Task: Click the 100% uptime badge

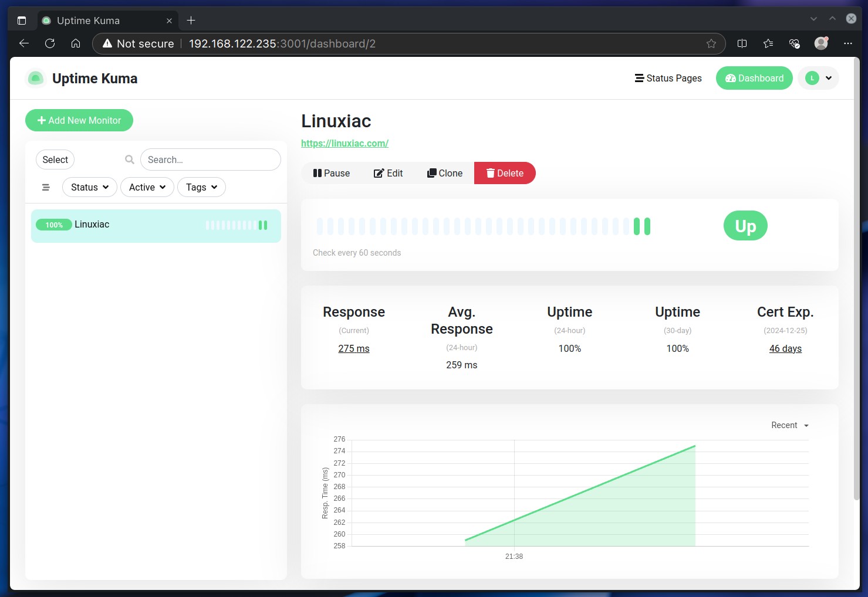Action: 54,225
